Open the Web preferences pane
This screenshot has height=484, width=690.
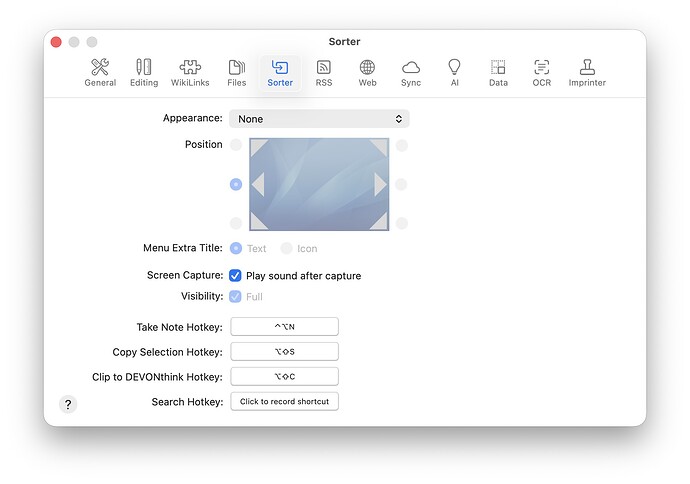tap(367, 73)
